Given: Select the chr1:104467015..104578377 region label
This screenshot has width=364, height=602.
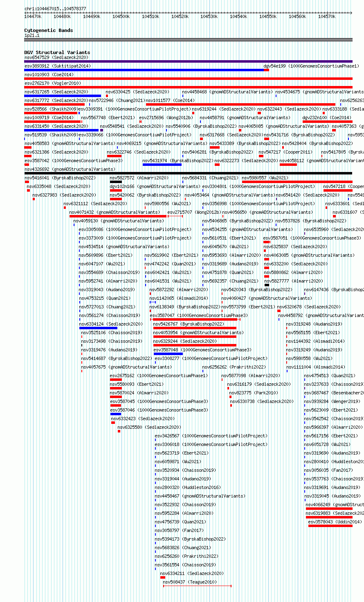Looking at the screenshot, I should (x=55, y=9).
